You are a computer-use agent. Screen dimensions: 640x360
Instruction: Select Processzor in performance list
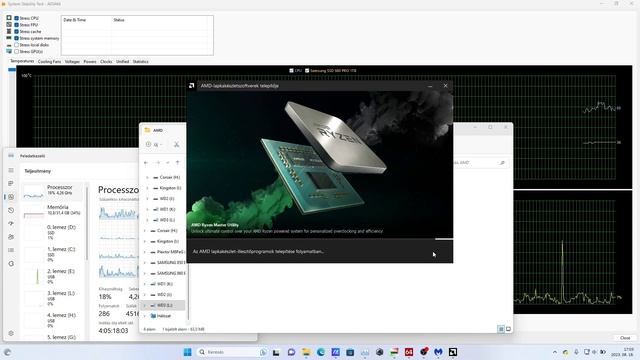[52, 192]
